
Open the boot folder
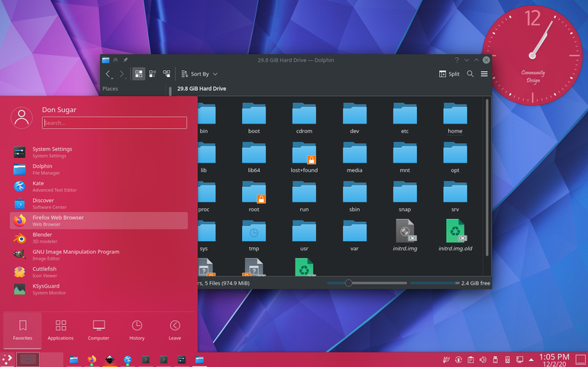254,118
